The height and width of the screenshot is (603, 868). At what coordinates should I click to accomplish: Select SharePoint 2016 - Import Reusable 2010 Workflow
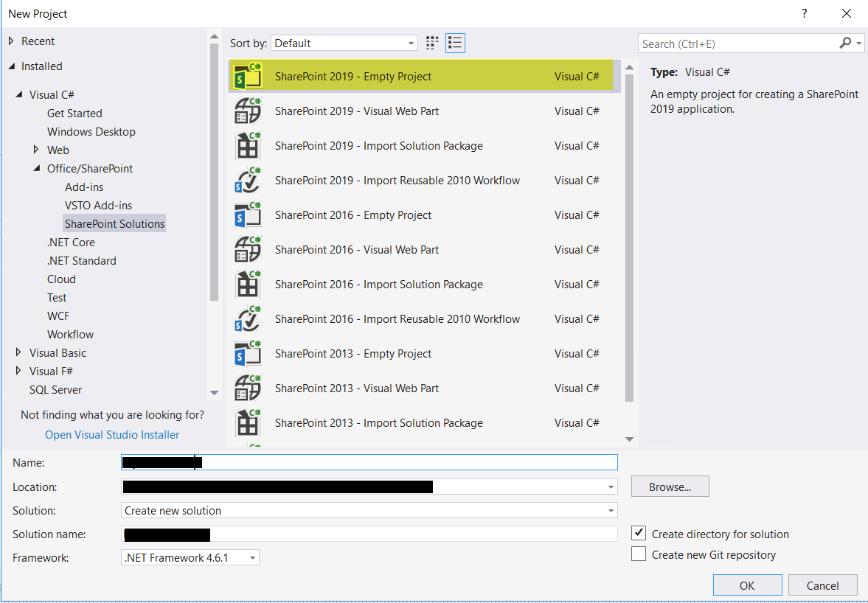(397, 318)
